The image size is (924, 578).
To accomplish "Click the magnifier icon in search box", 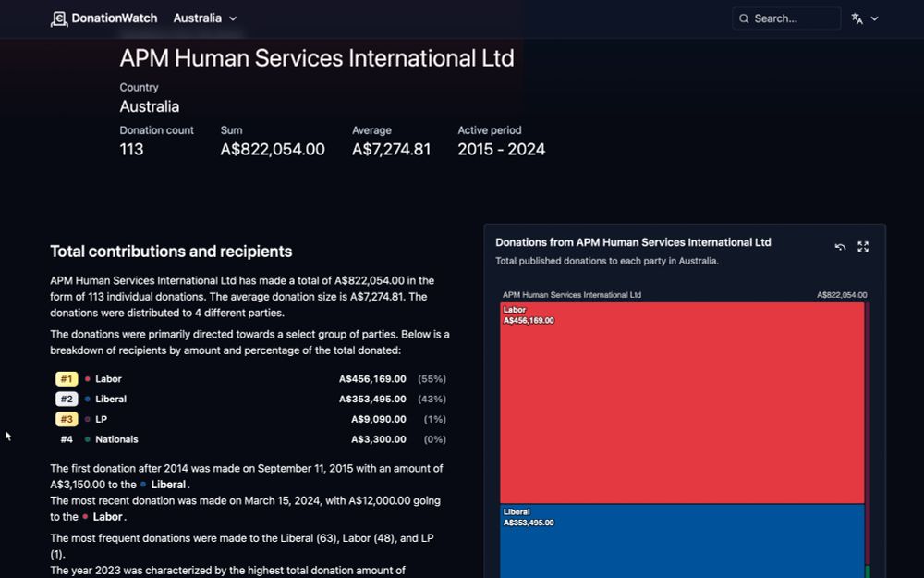I will [x=744, y=18].
